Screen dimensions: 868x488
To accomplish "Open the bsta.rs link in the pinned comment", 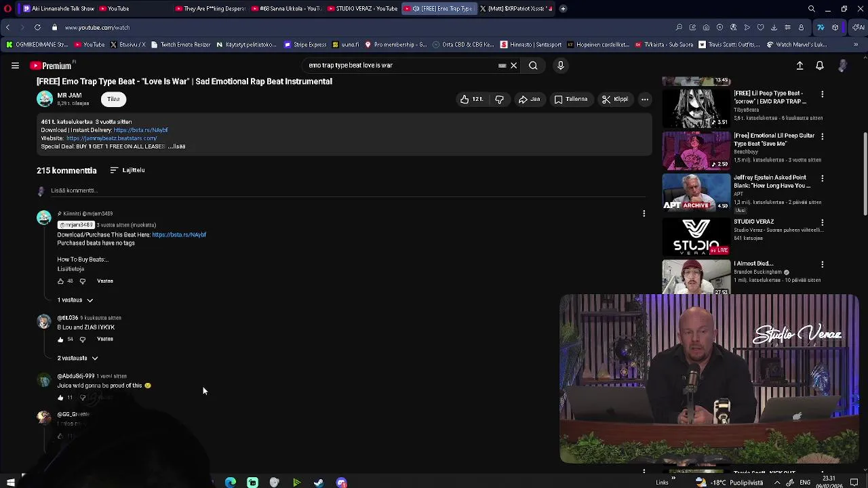I will pos(179,235).
